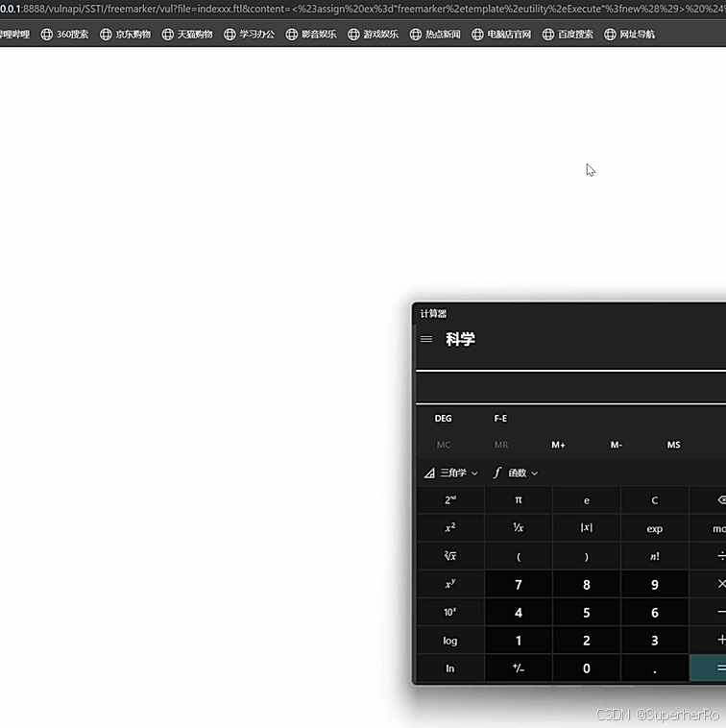Click the MS memory store button

673,445
